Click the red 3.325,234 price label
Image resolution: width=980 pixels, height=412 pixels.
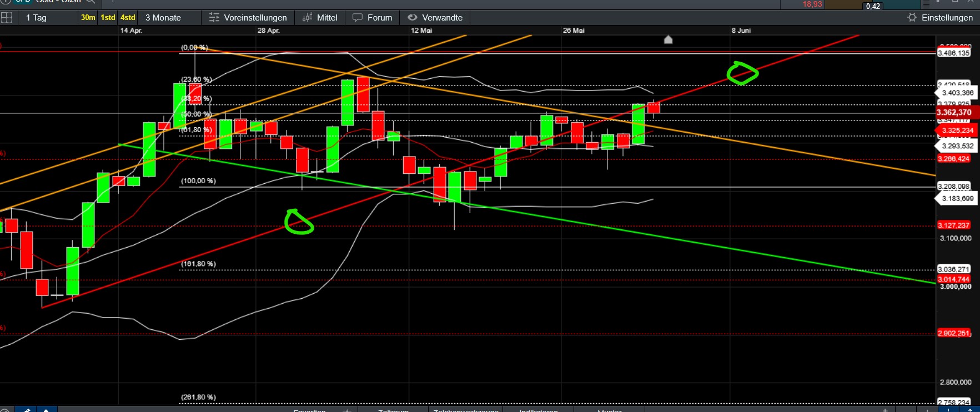click(955, 130)
